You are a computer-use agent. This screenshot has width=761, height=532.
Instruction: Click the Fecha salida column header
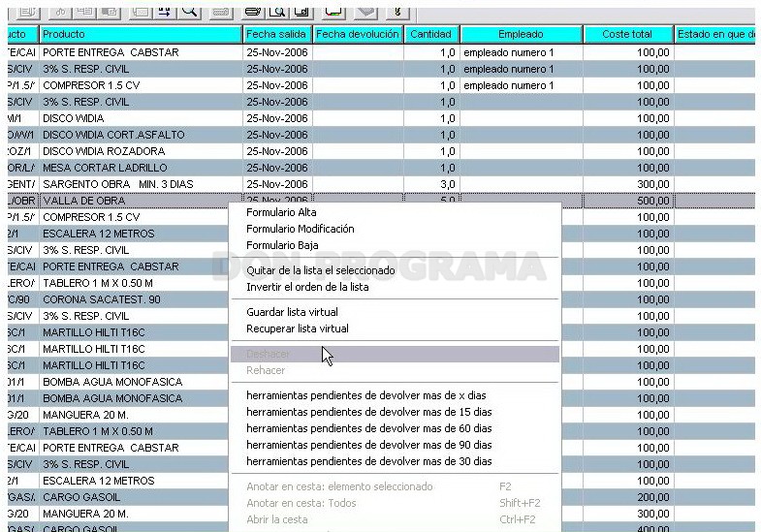(x=276, y=35)
